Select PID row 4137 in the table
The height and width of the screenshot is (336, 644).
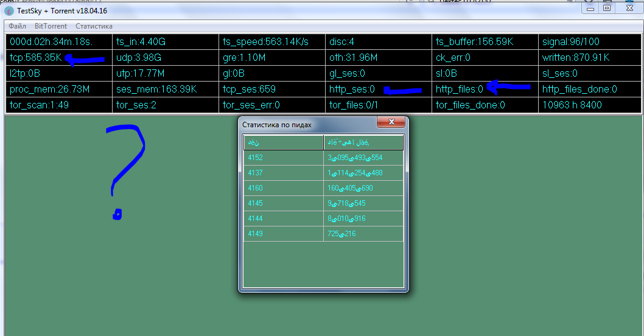pos(283,173)
